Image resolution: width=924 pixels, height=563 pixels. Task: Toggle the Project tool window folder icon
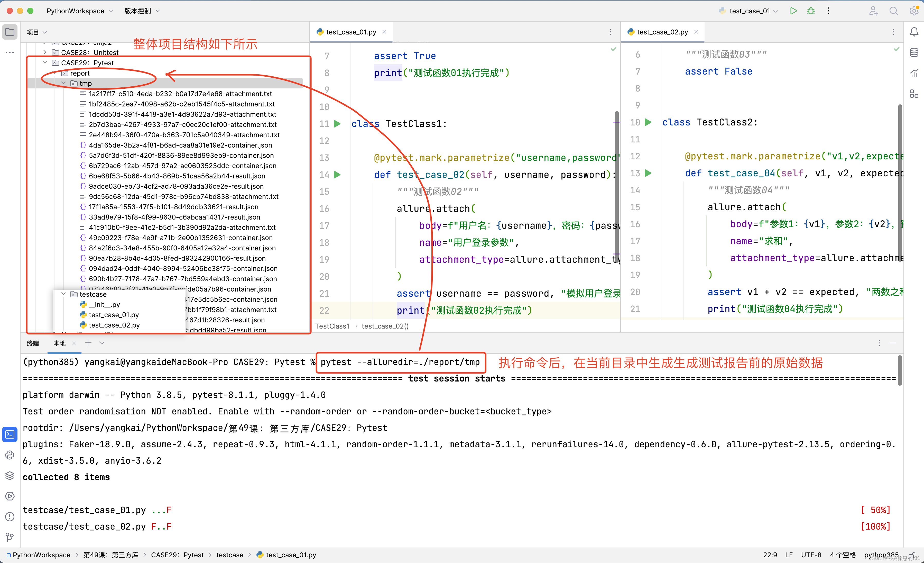10,32
